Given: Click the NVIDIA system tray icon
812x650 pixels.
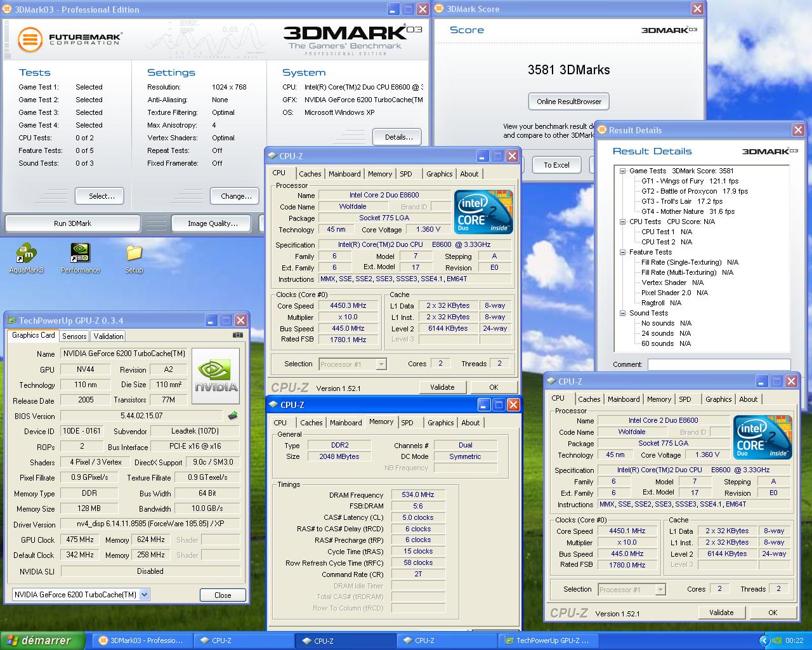Looking at the screenshot, I should pos(776,640).
